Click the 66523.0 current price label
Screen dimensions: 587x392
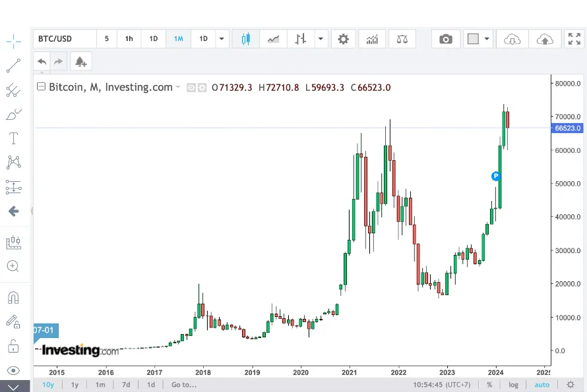tap(567, 128)
